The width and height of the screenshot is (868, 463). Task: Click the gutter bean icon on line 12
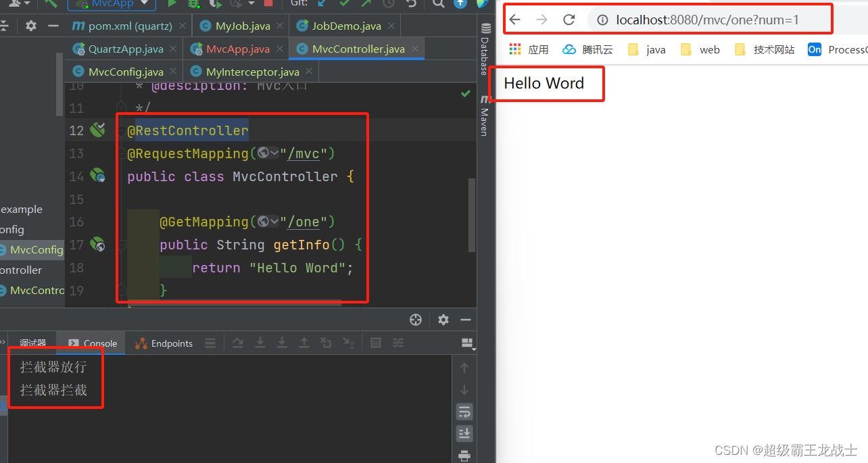[98, 130]
